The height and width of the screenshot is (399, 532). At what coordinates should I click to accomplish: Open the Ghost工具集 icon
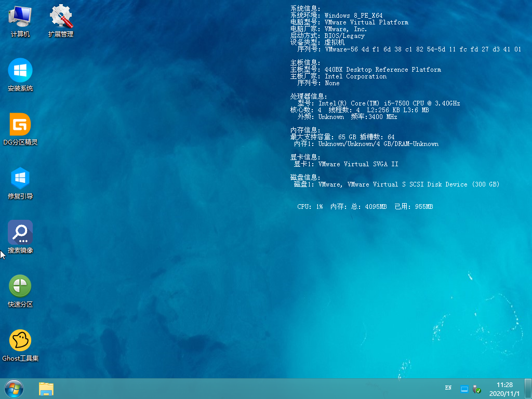(x=20, y=345)
